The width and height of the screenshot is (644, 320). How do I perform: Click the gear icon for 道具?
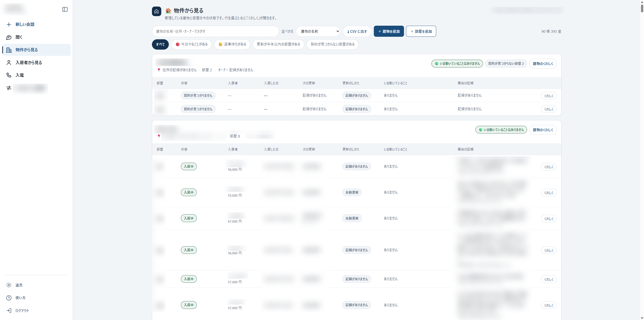[9, 285]
